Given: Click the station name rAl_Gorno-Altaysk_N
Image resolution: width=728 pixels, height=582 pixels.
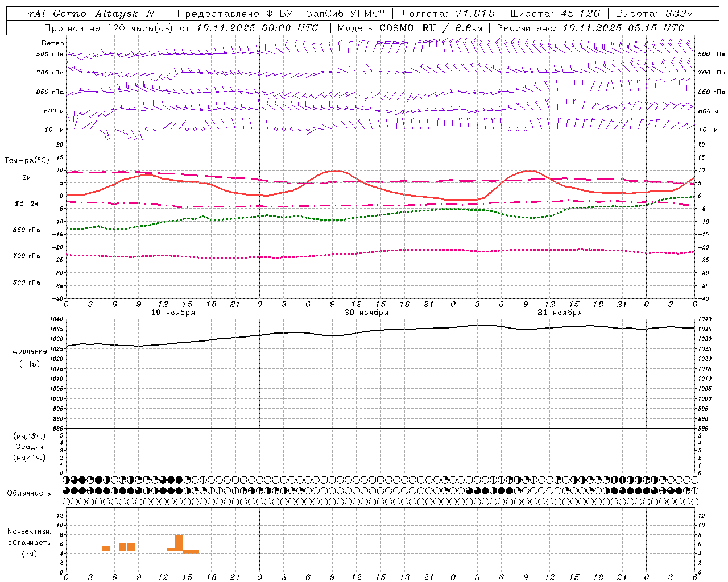Looking at the screenshot, I should point(92,14).
